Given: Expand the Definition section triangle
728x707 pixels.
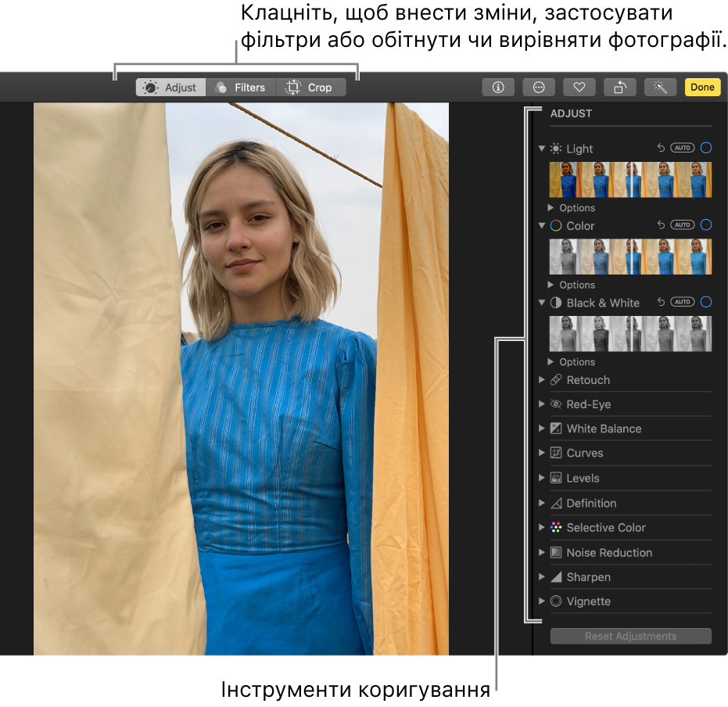Looking at the screenshot, I should pyautogui.click(x=541, y=503).
